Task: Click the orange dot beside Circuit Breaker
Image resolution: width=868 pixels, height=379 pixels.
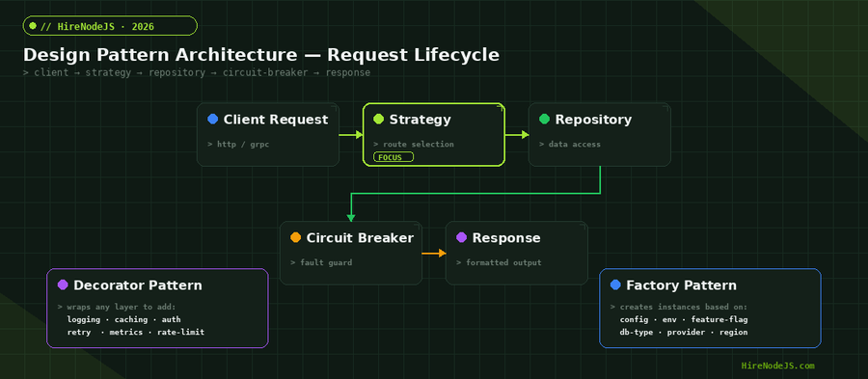Action: (x=296, y=237)
